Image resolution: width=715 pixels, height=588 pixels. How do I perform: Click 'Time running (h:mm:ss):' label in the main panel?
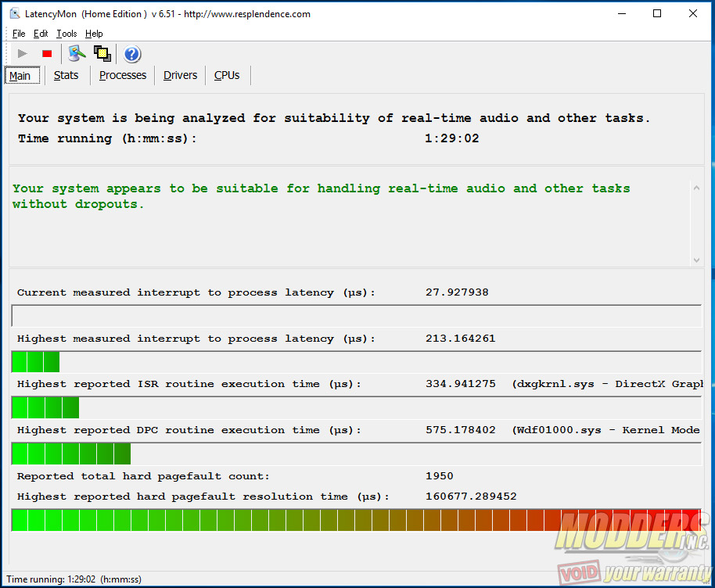(x=108, y=138)
